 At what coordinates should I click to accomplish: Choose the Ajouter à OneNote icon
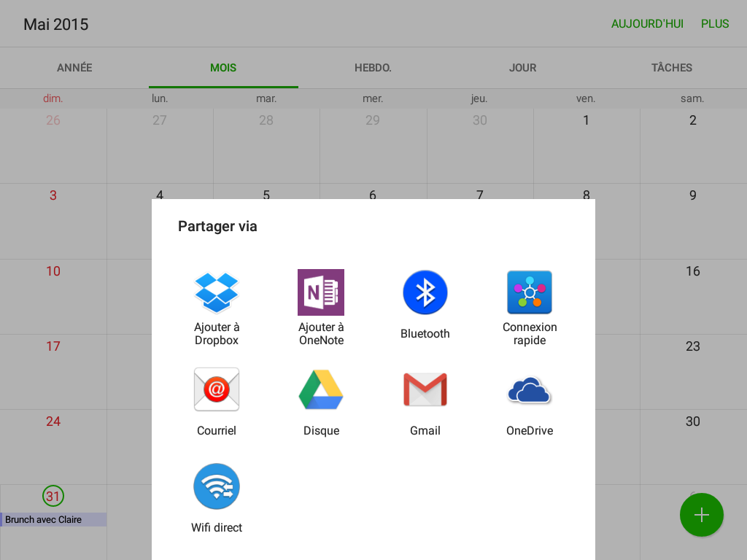coord(321,292)
